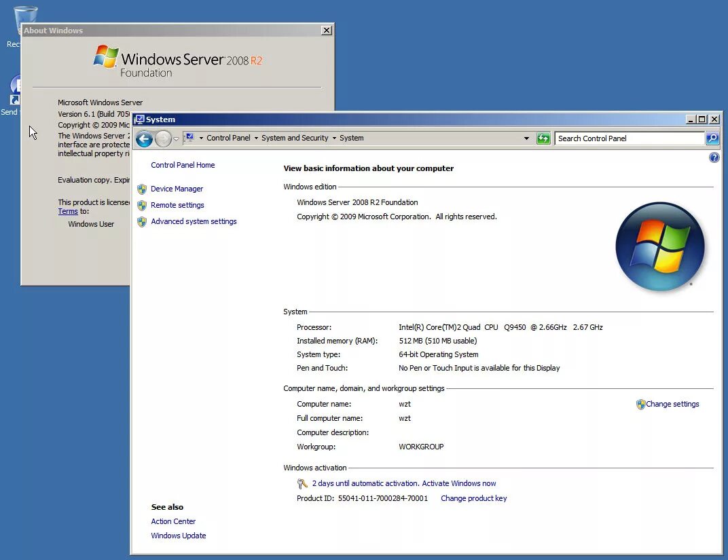
Task: Click the computer icon in address bar
Action: click(189, 137)
